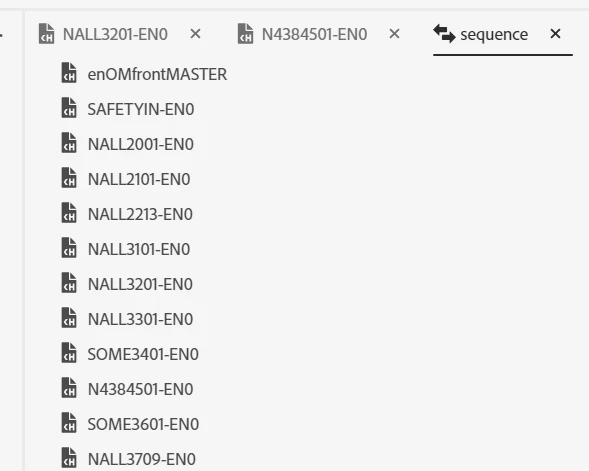Click the file icon beside NALL2001-EN0
Image resolution: width=589 pixels, height=471 pixels.
pos(69,142)
